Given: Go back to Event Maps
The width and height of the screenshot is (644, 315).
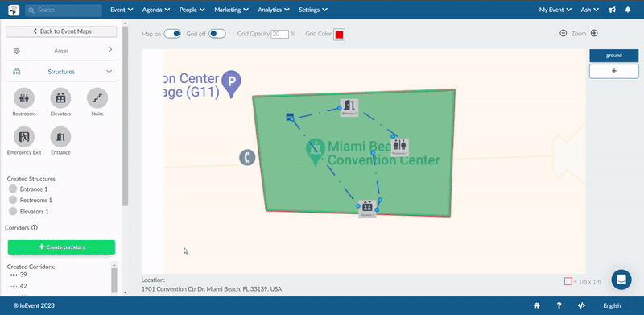Looking at the screenshot, I should [61, 31].
